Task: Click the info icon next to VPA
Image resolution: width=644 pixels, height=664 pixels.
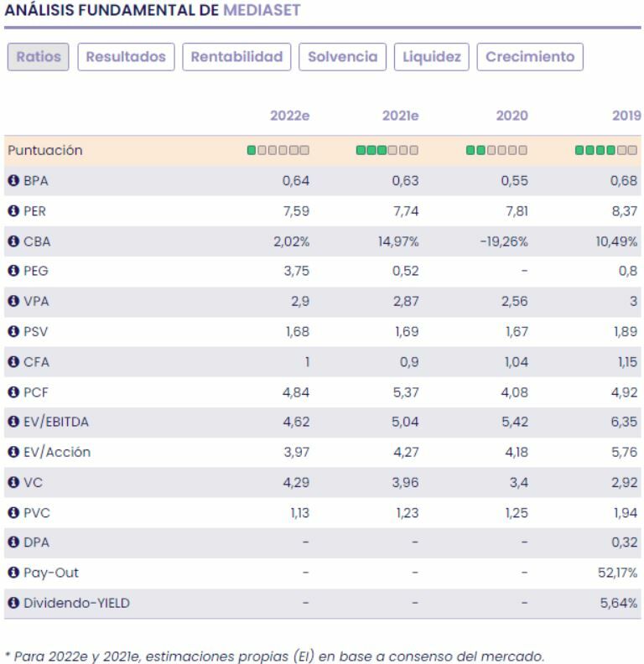Action: point(13,302)
